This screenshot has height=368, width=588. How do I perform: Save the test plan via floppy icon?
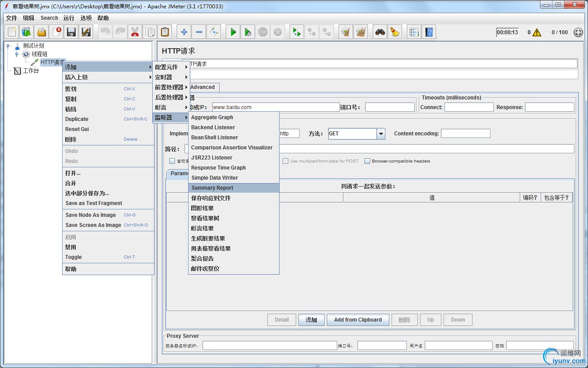pyautogui.click(x=71, y=32)
